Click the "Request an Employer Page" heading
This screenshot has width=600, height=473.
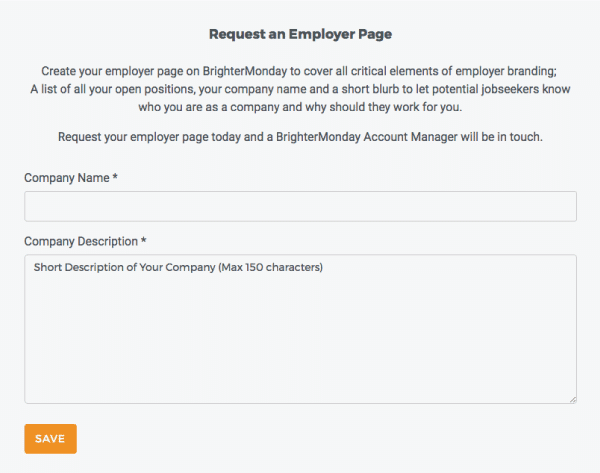(x=300, y=34)
